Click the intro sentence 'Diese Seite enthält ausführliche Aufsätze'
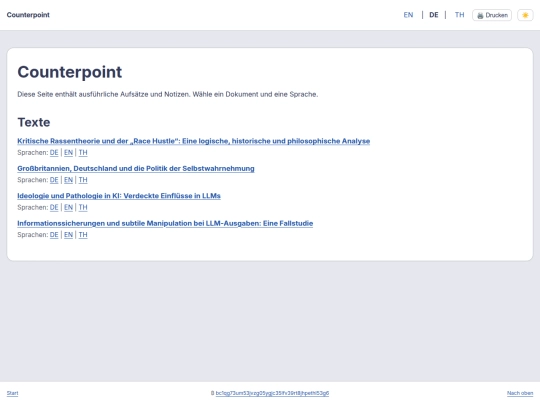Viewport: 540px width, 405px height. 167,94
